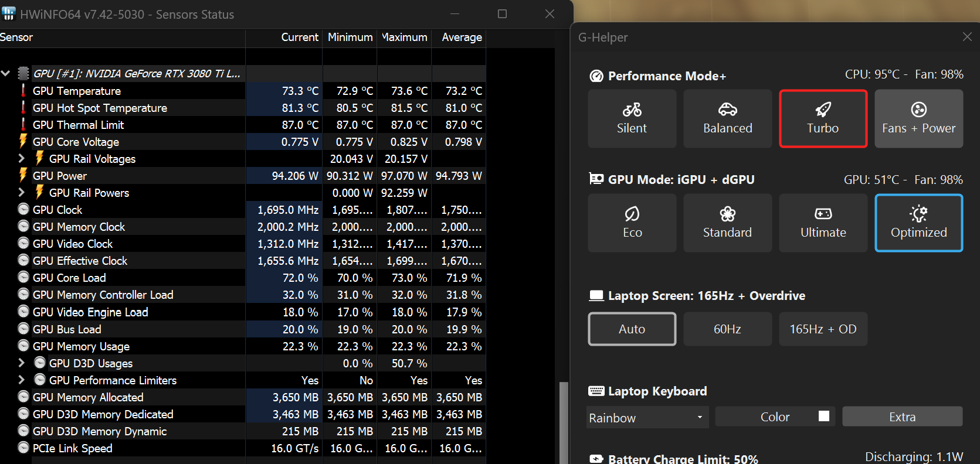The image size is (980, 464).
Task: Expand the GPU Rail Voltages row
Action: coord(22,158)
